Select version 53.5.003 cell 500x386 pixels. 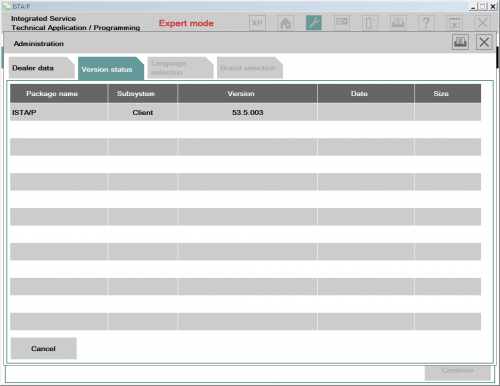[x=247, y=112]
